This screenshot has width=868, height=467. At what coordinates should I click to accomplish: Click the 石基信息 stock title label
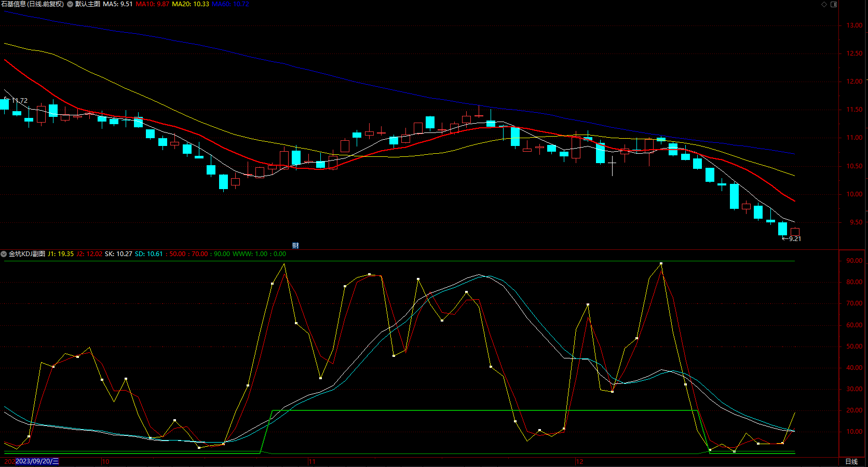click(32, 4)
